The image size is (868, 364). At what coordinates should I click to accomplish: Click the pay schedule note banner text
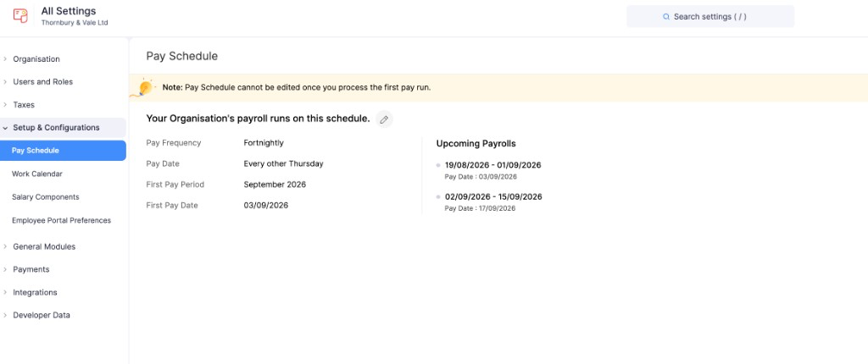coord(296,87)
